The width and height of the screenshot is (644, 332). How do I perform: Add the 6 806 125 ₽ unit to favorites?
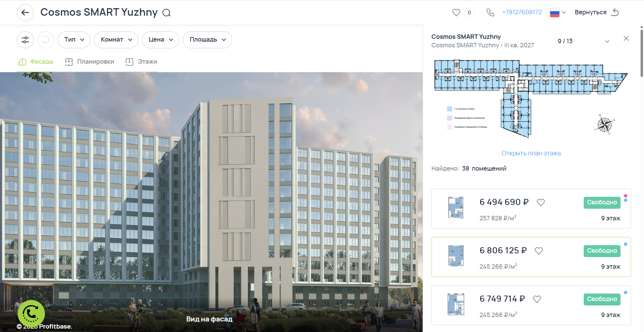pos(538,251)
